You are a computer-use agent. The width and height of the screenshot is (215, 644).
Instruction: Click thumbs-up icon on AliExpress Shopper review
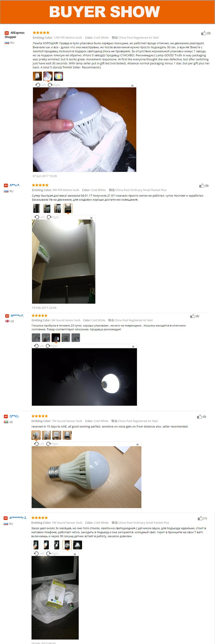[204, 33]
